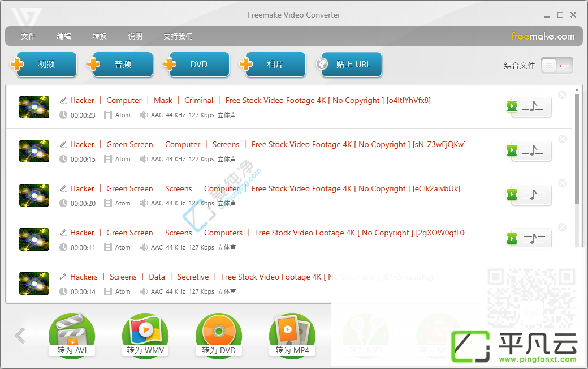Viewport: 588px width, 369px height.
Task: Convert to AVI format
Action: tap(72, 335)
